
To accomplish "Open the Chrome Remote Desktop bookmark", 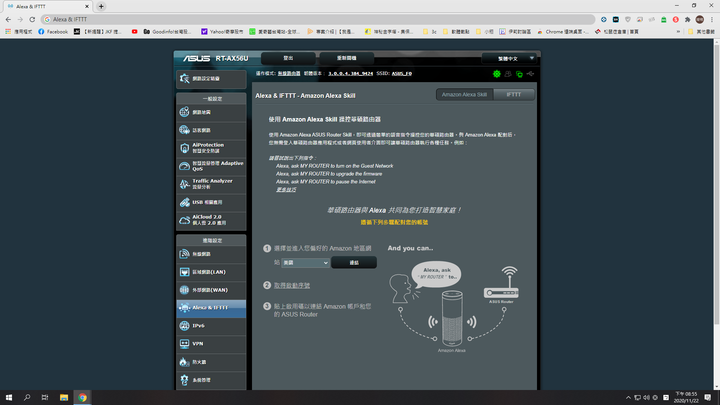I will click(563, 32).
